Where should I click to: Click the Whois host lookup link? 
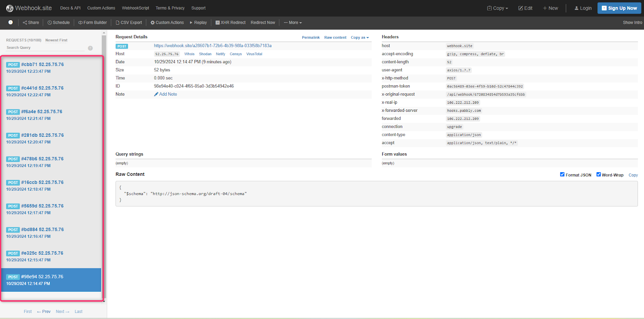189,54
